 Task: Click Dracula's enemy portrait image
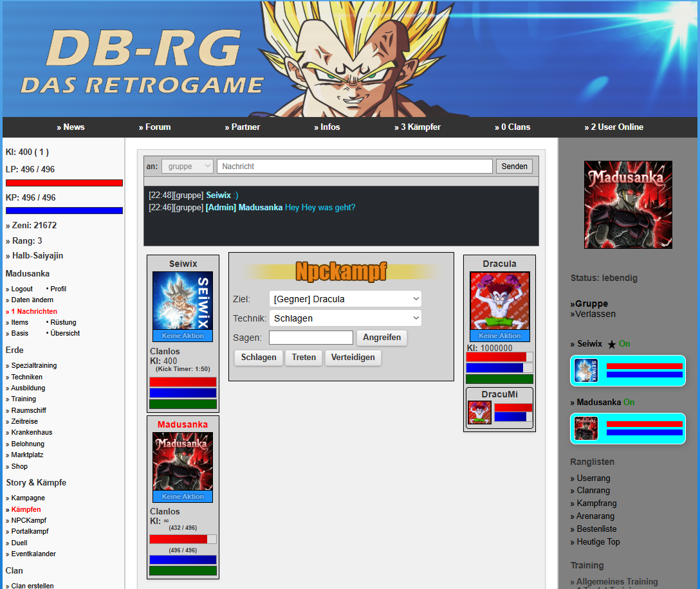tap(499, 301)
